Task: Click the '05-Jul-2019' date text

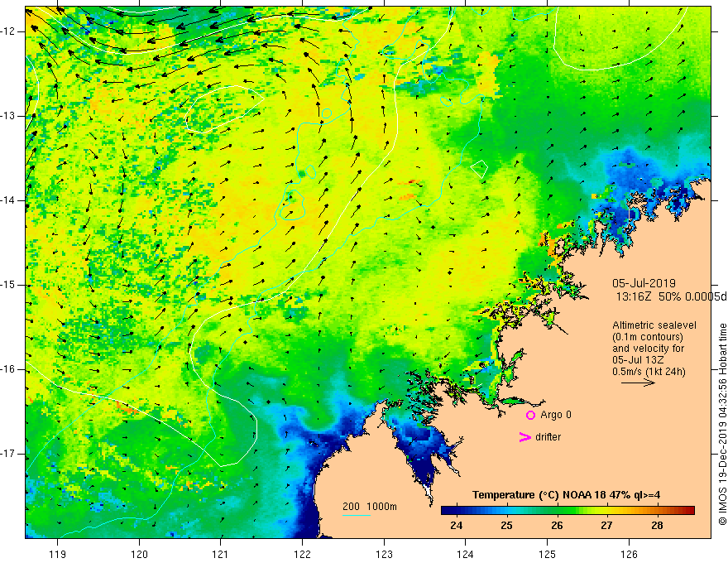Action: click(x=644, y=283)
